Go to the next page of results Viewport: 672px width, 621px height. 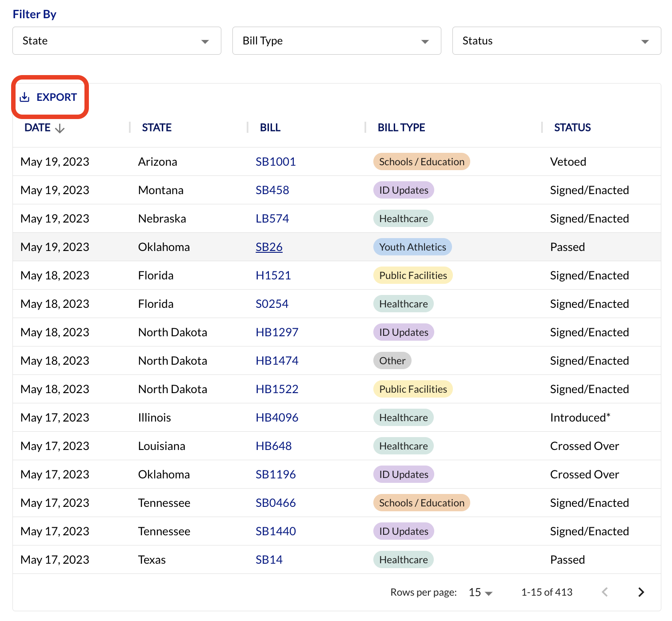coord(641,592)
